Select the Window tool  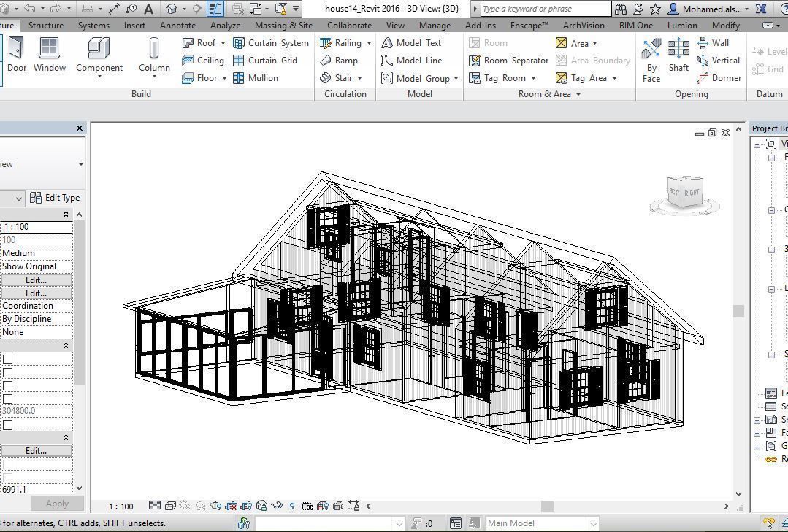pos(49,55)
